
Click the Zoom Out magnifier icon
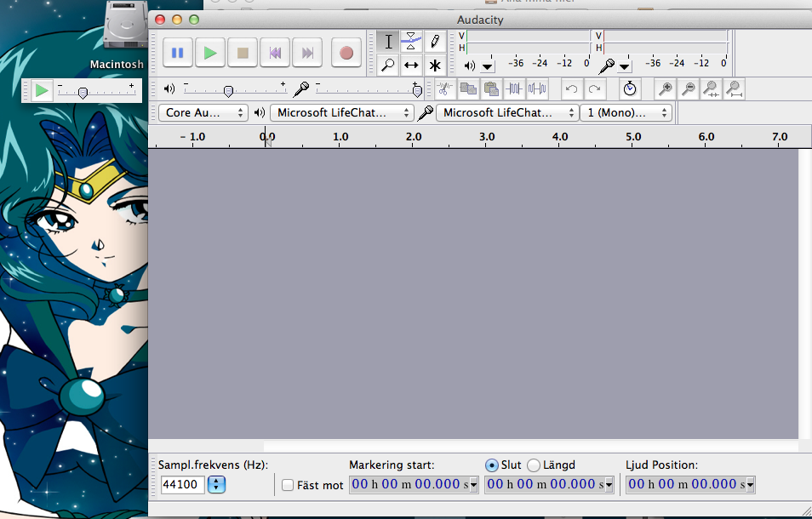point(689,89)
